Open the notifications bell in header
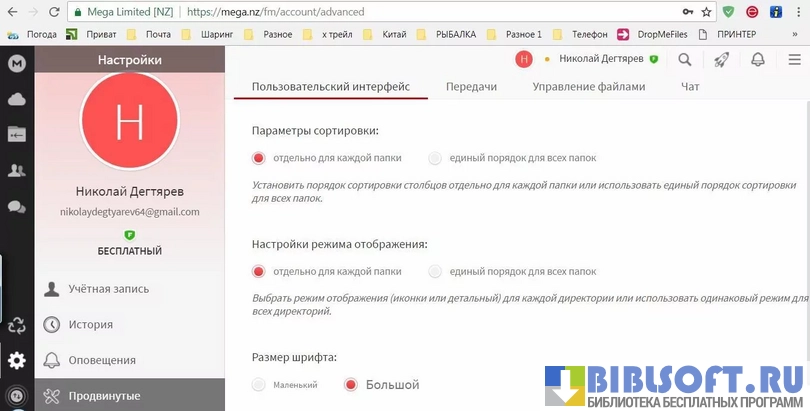The width and height of the screenshot is (810, 411). tap(758, 60)
